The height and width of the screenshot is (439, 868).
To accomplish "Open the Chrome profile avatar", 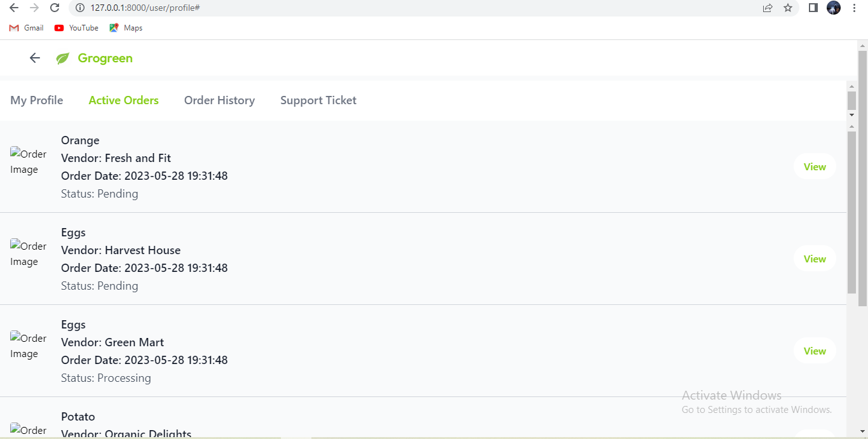I will (x=834, y=8).
